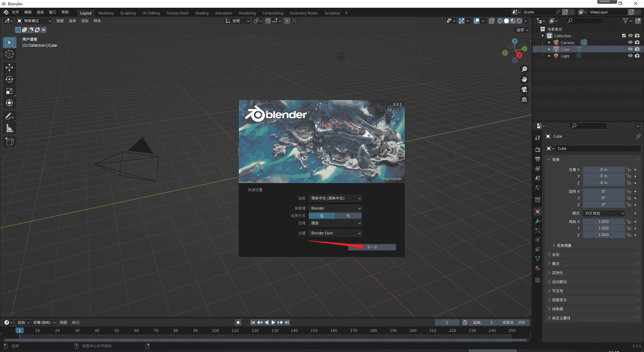Uncheck the Collection exclude checkbox
The image size is (644, 352).
pos(624,36)
